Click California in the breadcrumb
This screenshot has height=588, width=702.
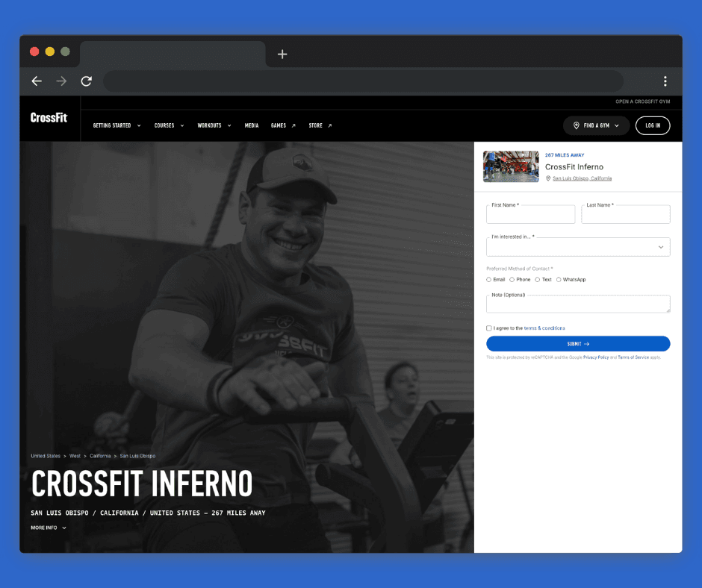100,456
